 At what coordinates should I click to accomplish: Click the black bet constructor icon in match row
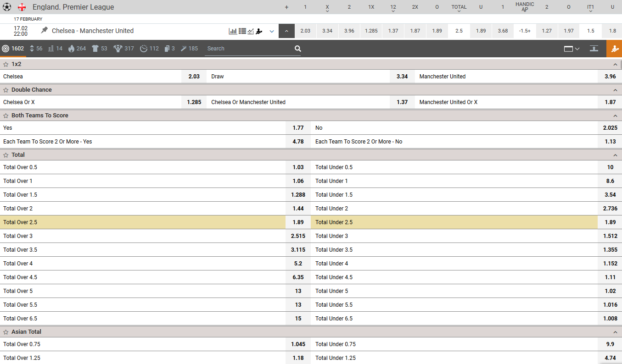click(x=259, y=31)
